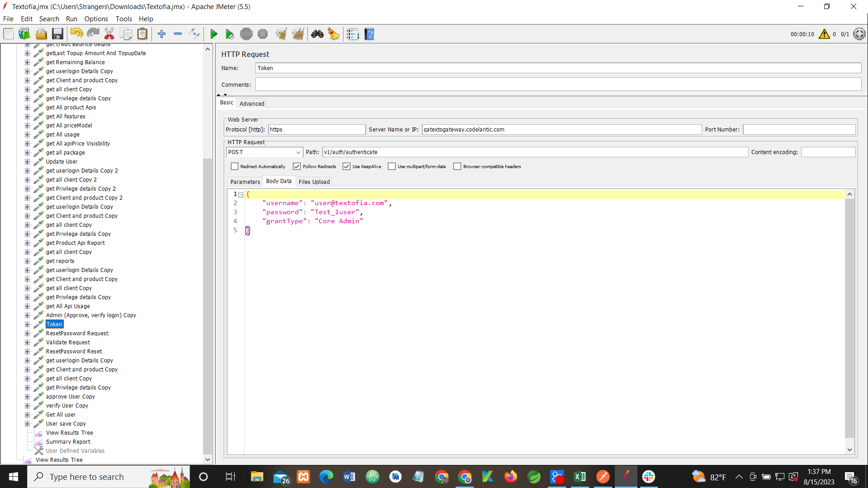Click the remote engines status icon
Viewport: 868px width, 488px height.
click(x=859, y=34)
